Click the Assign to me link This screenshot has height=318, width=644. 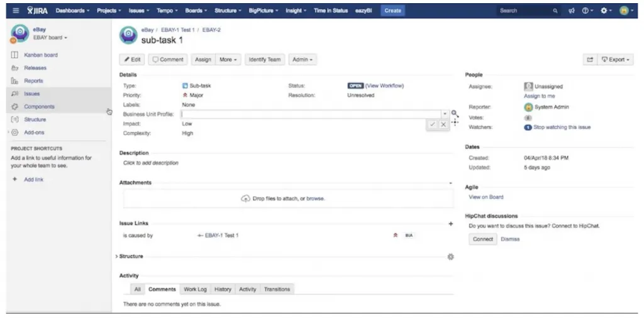[x=539, y=96]
